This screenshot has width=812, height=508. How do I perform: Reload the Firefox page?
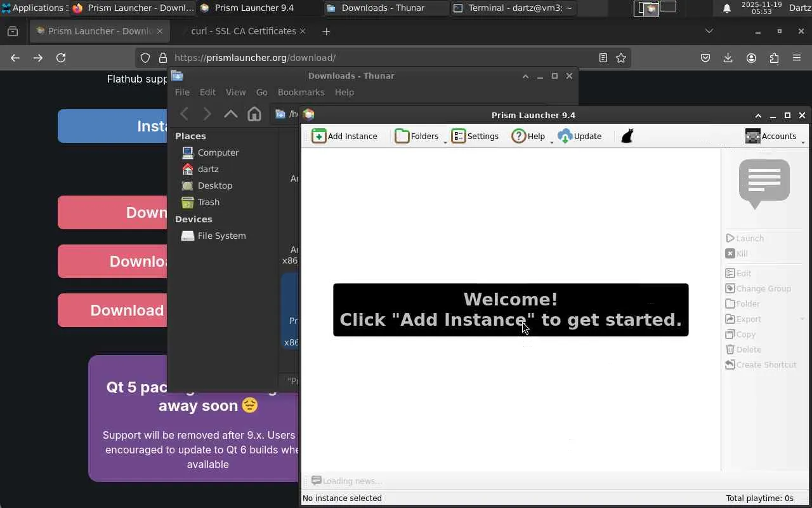(61, 58)
